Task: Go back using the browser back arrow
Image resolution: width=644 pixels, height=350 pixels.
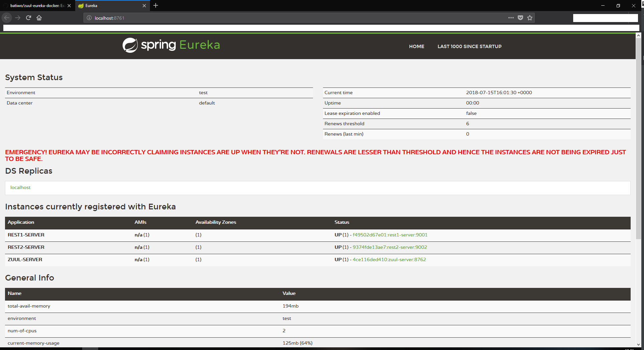Action: coord(7,18)
